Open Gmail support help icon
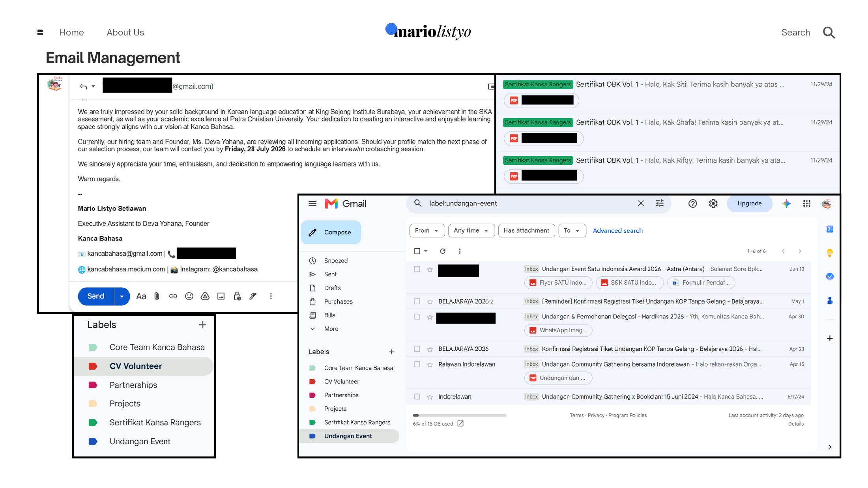868x488 pixels. (x=693, y=203)
